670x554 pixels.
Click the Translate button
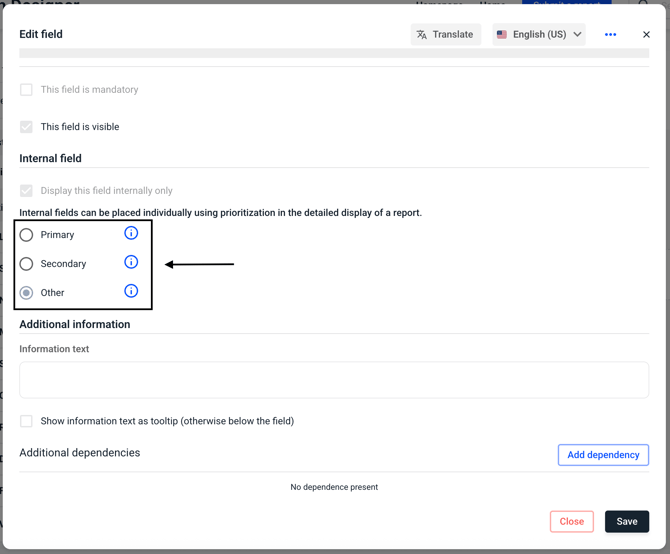pos(445,35)
